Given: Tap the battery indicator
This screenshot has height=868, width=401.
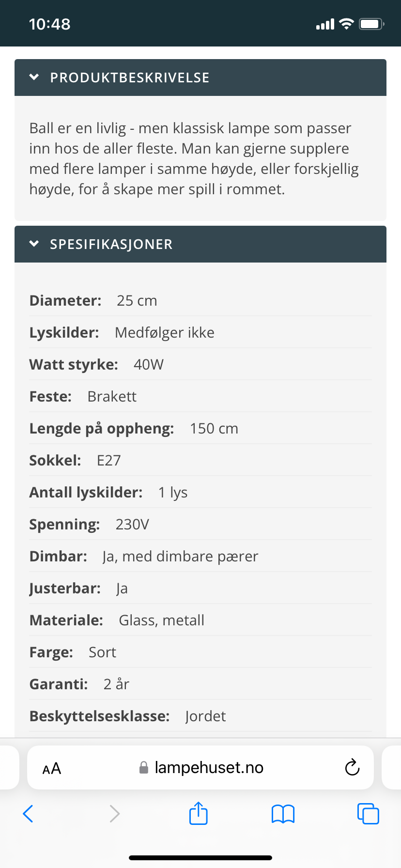Looking at the screenshot, I should click(370, 23).
